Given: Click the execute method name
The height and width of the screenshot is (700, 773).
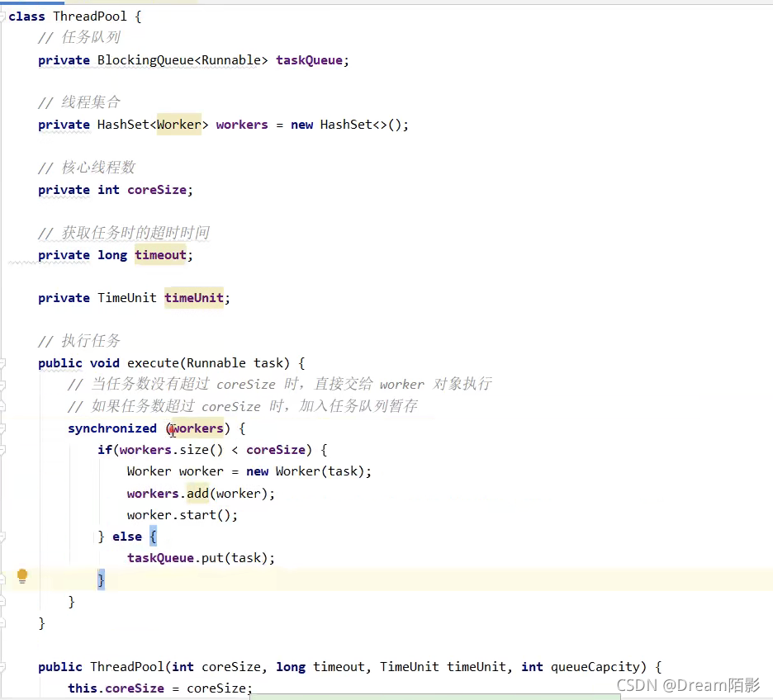Looking at the screenshot, I should [154, 363].
